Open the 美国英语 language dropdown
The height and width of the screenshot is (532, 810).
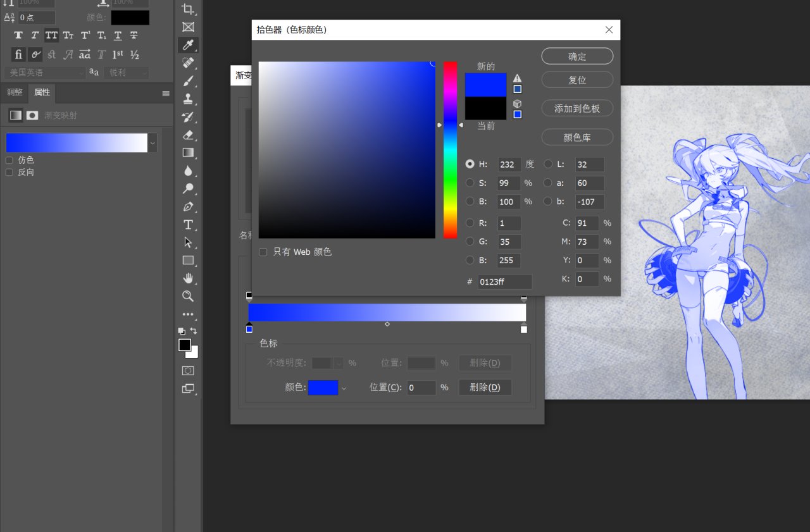tap(44, 73)
